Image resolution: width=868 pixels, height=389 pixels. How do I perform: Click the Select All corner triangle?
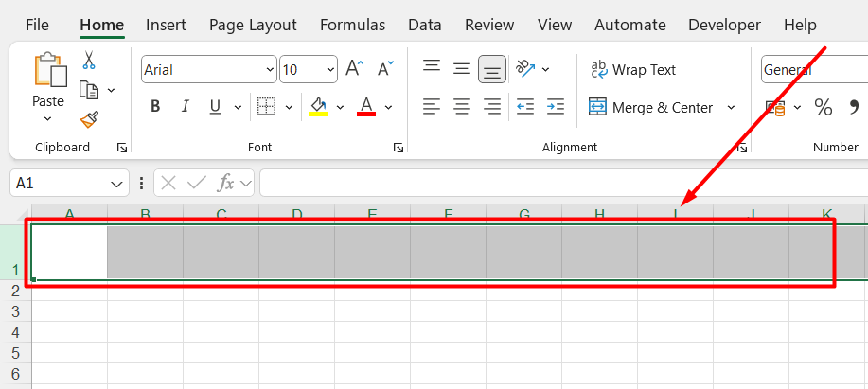click(21, 215)
